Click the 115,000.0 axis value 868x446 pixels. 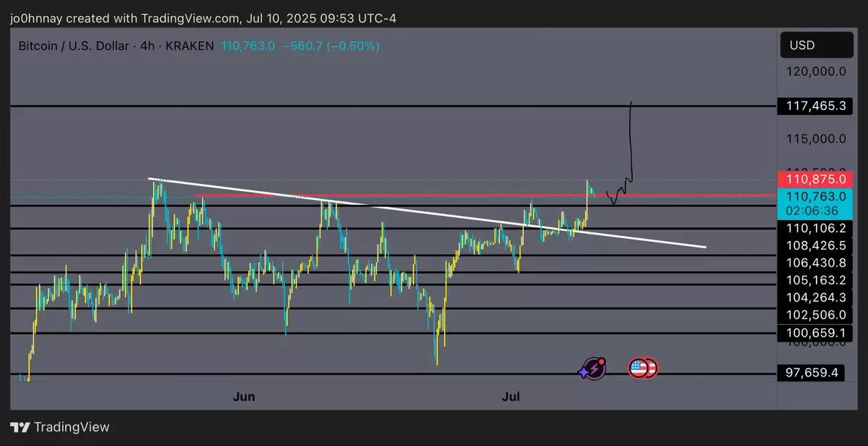pyautogui.click(x=816, y=138)
